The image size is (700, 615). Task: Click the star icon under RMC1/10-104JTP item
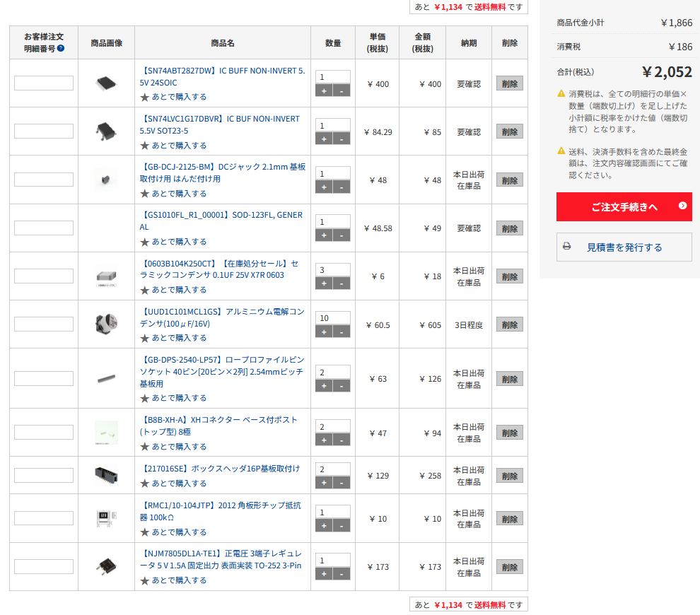(x=144, y=532)
